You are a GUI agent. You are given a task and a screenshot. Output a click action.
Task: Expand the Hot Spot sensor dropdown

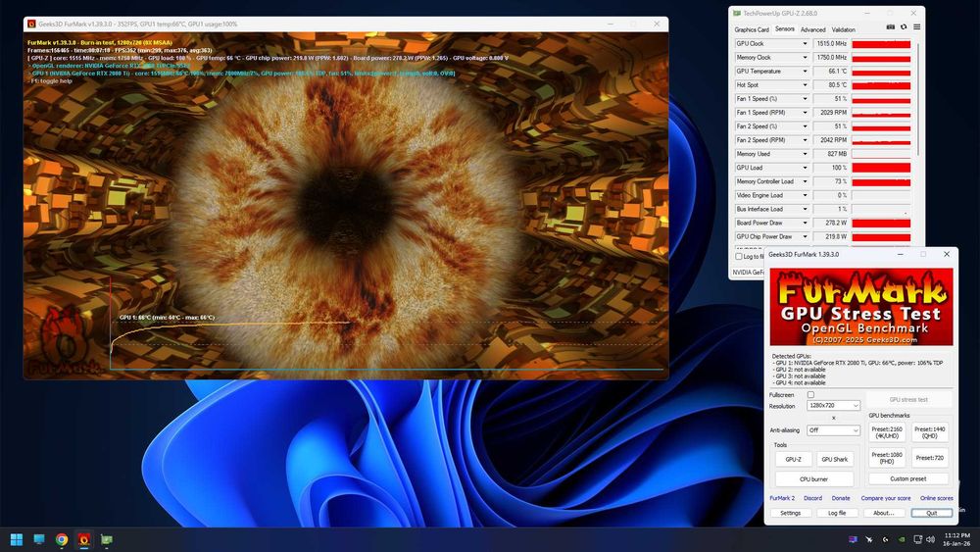(805, 85)
